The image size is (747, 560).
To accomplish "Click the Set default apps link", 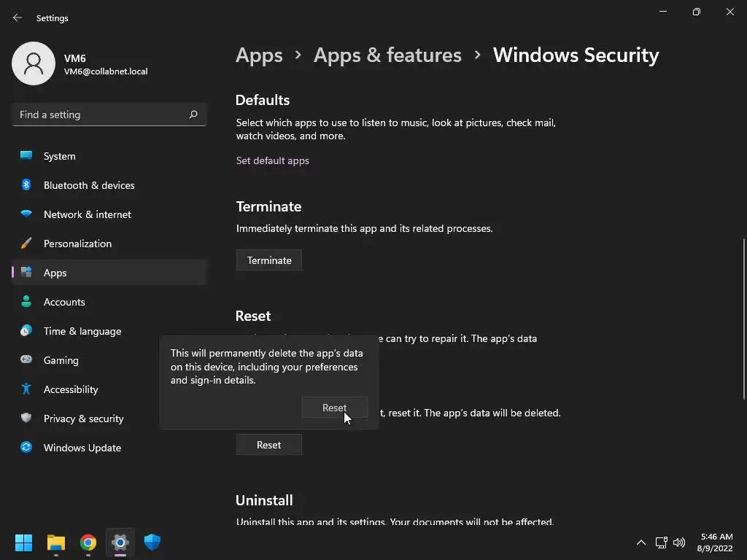I will tap(272, 160).
